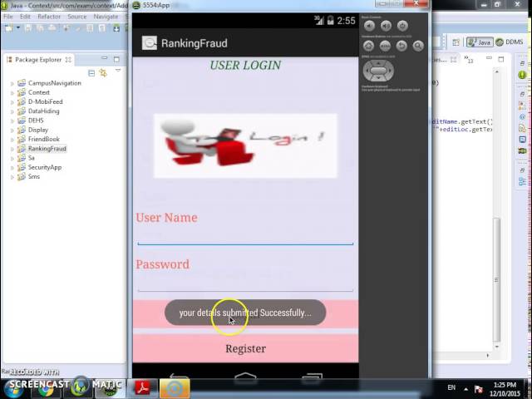Screen dimensions: 532x399
Task: Click the Password input field
Action: click(x=245, y=283)
